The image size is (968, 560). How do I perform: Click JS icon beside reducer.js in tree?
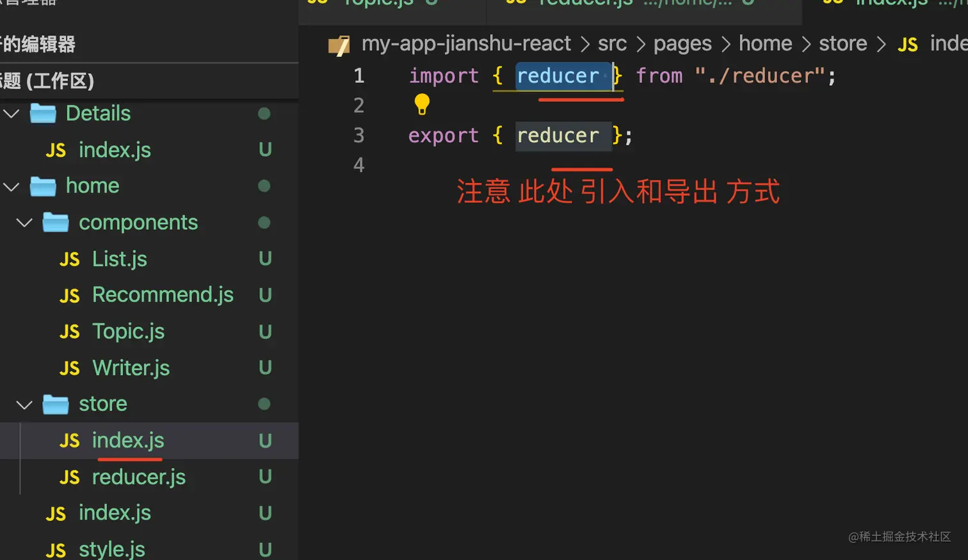tap(70, 477)
